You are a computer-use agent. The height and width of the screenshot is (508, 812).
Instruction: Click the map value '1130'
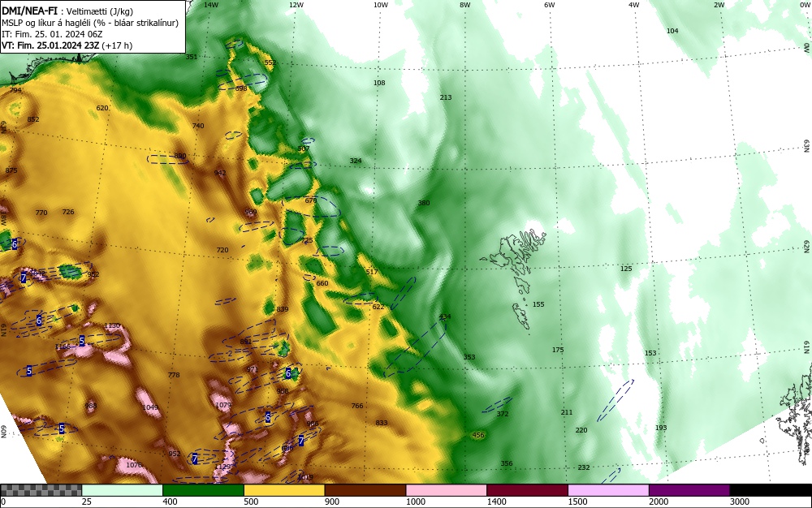pyautogui.click(x=112, y=325)
